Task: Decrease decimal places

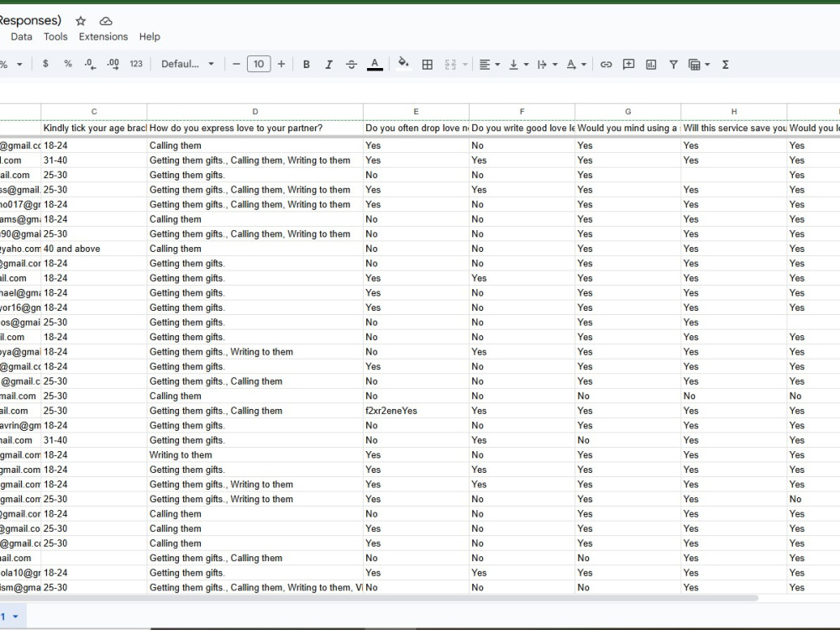Action: [90, 65]
